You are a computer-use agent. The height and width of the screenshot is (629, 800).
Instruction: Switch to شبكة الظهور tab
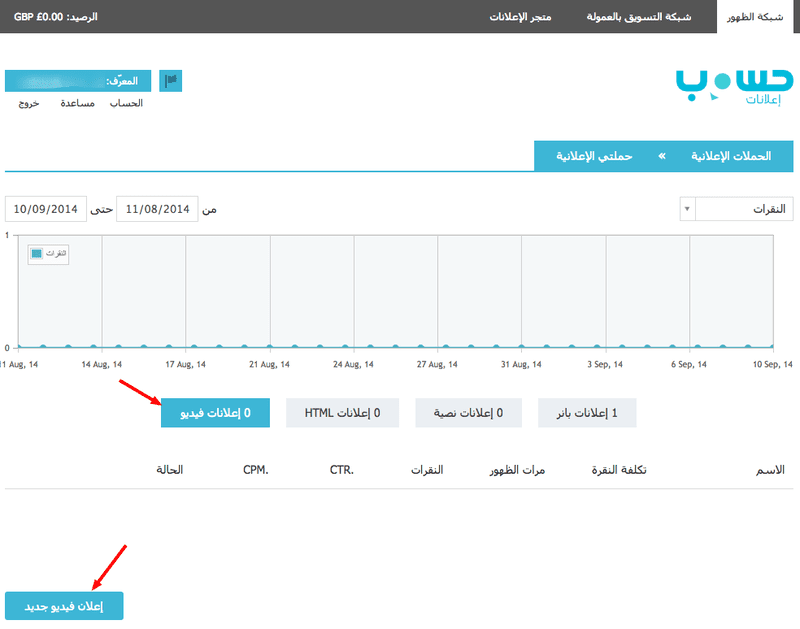[x=755, y=17]
